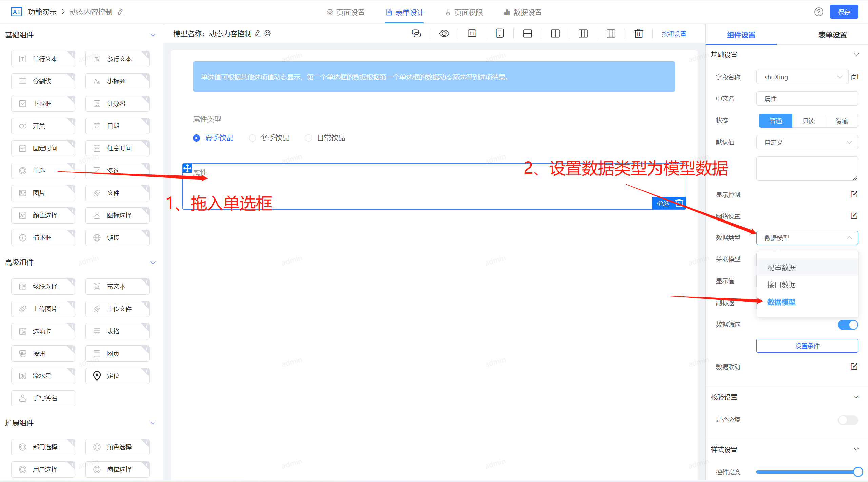The width and height of the screenshot is (868, 482).
Task: Select the 冬季饮品 radio option
Action: pos(253,138)
